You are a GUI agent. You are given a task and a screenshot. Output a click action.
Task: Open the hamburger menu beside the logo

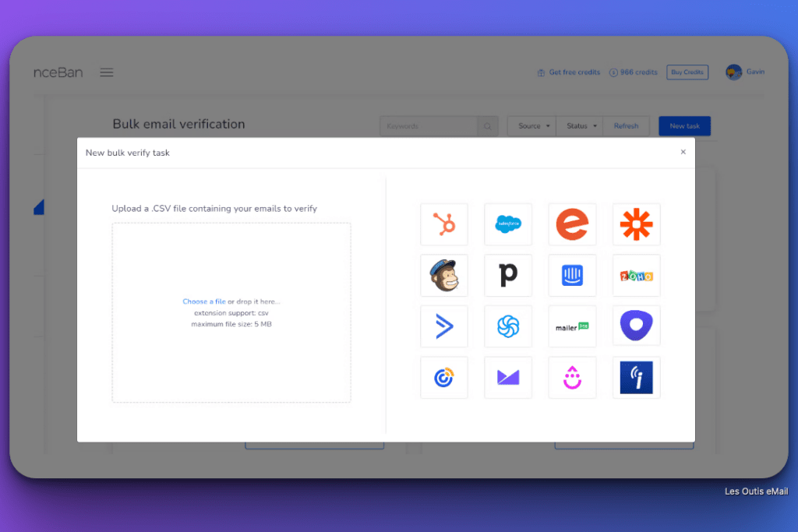tap(106, 72)
